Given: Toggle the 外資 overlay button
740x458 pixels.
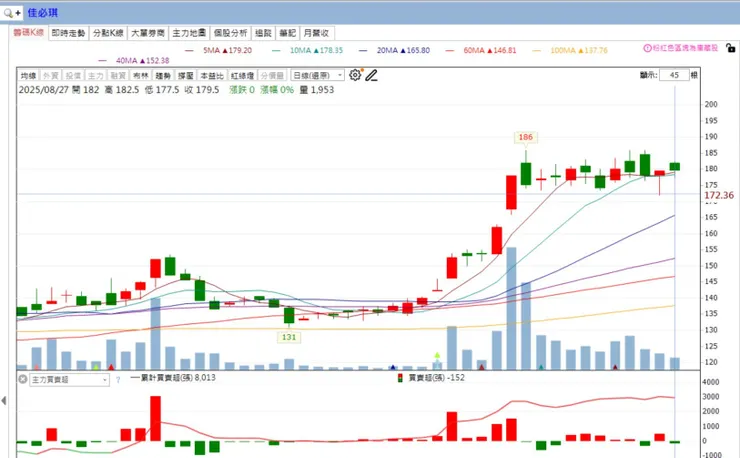Looking at the screenshot, I should coord(50,76).
